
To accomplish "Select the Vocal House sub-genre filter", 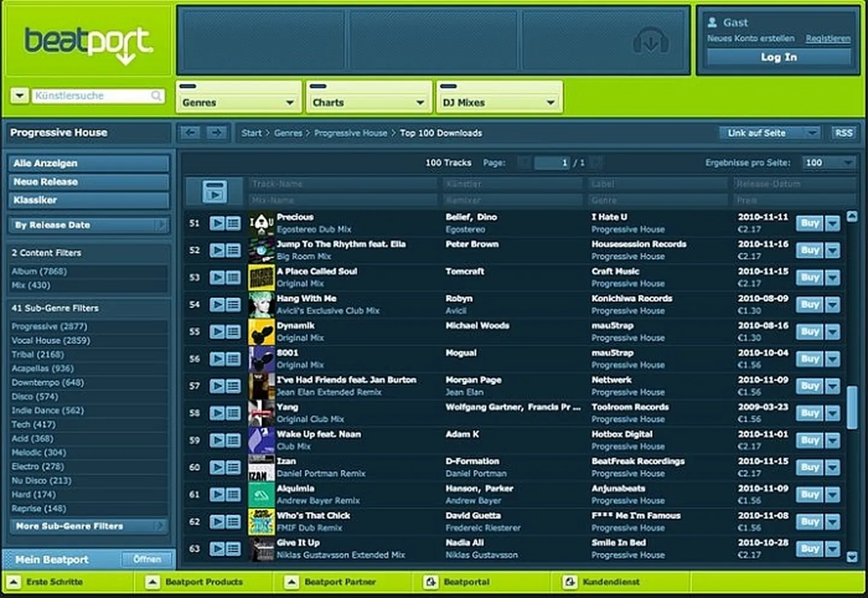I will coord(51,340).
